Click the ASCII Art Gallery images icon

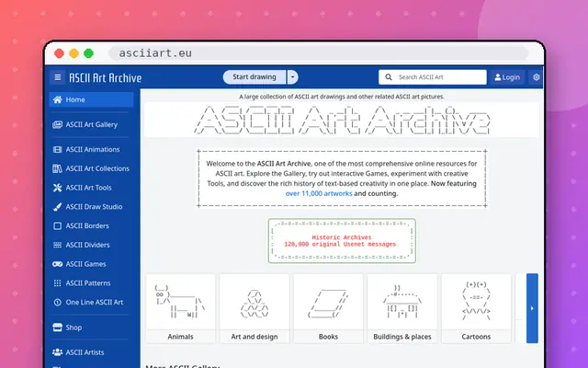57,125
